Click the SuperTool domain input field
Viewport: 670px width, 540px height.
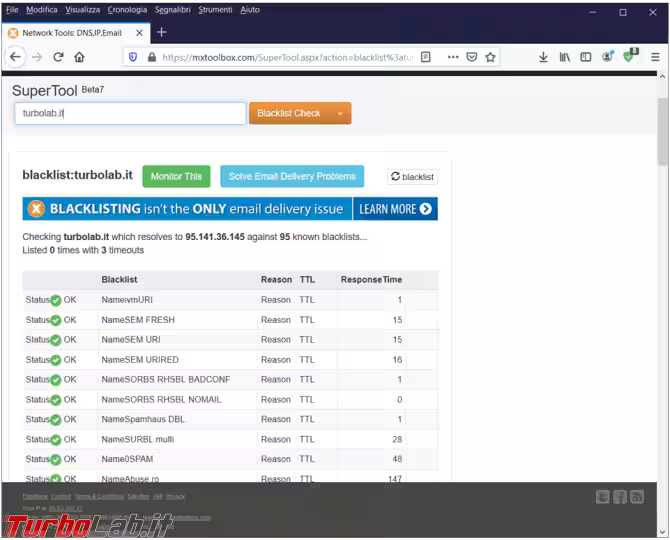pyautogui.click(x=130, y=113)
